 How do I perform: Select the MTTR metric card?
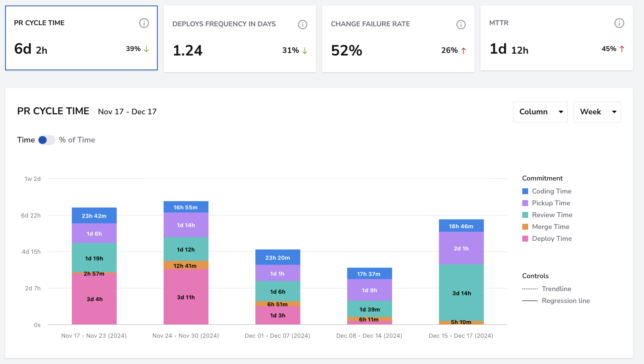[557, 38]
